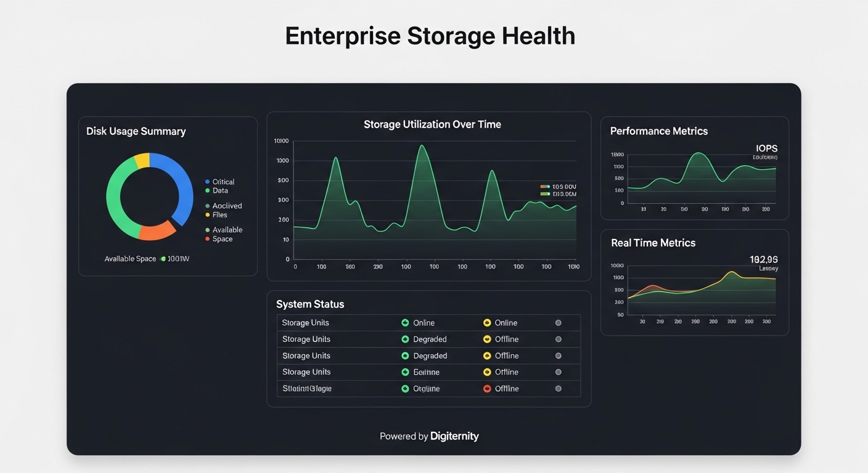The width and height of the screenshot is (868, 473).
Task: Click the yellow Online status icon
Action: point(487,323)
